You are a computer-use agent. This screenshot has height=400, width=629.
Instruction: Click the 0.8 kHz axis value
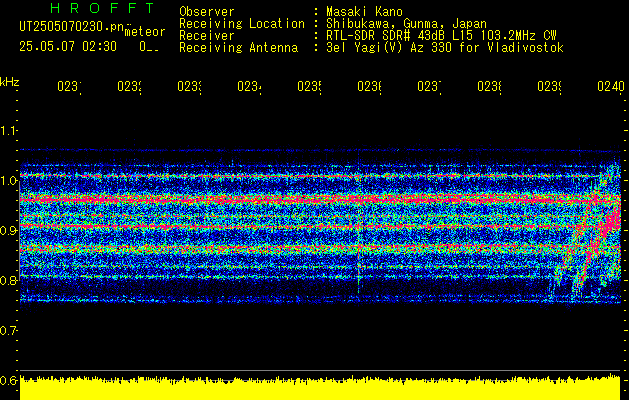9,280
